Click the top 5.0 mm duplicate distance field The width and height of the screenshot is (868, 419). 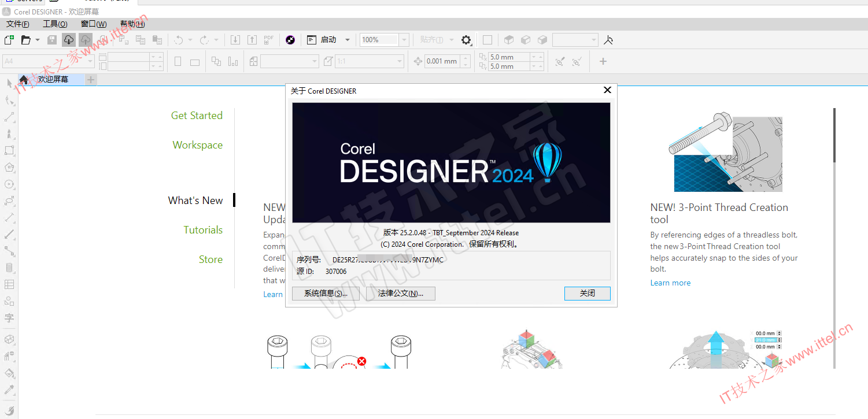tap(509, 57)
